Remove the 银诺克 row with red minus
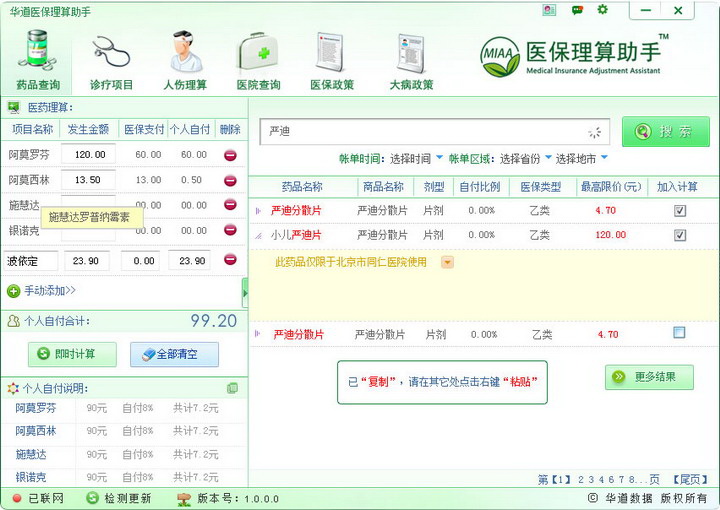 click(230, 230)
